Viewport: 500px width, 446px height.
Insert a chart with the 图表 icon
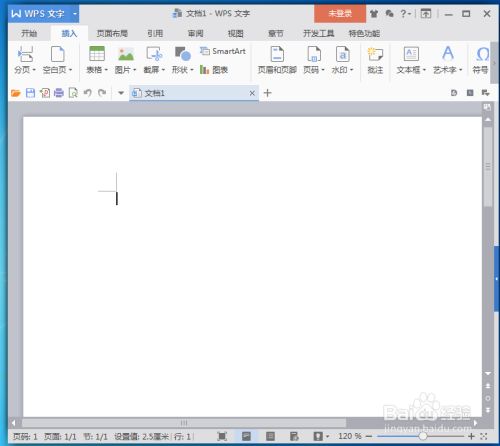pyautogui.click(x=214, y=70)
